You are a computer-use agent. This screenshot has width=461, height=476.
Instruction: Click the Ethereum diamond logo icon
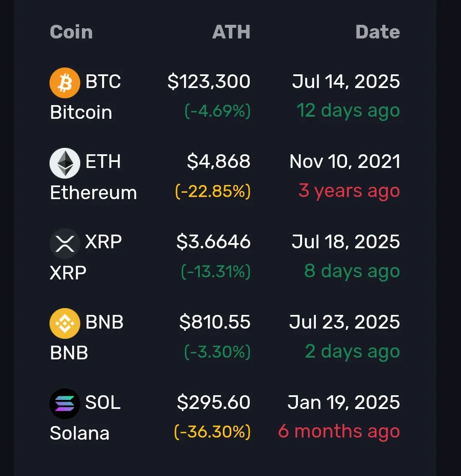(x=65, y=163)
